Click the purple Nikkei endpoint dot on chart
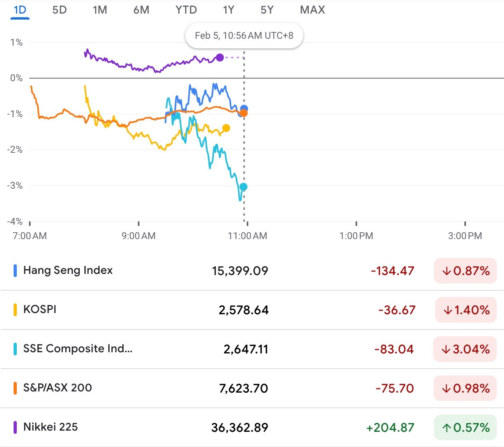The image size is (504, 447). coord(220,58)
